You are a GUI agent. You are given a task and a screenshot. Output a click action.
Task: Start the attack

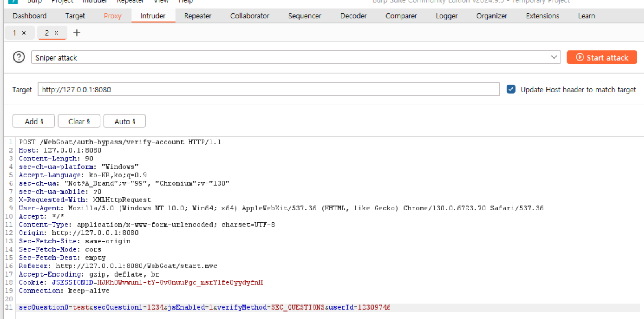coord(602,57)
